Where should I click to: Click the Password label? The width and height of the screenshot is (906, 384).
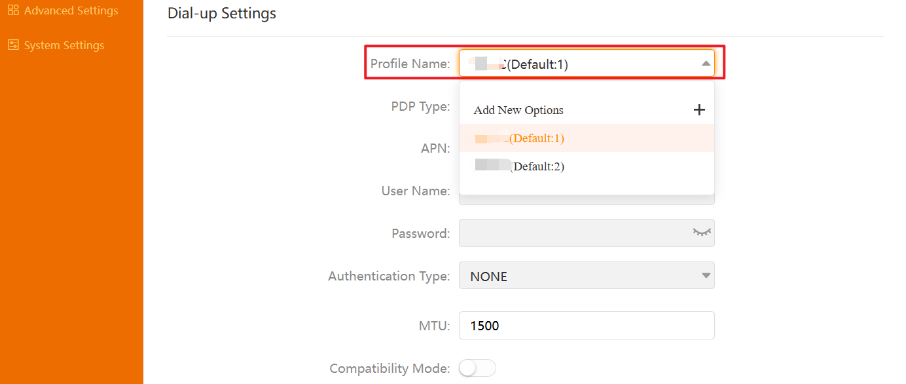click(421, 233)
